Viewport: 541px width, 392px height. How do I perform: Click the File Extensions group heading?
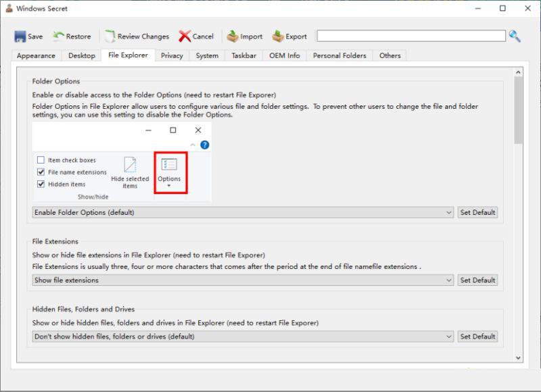tap(55, 241)
